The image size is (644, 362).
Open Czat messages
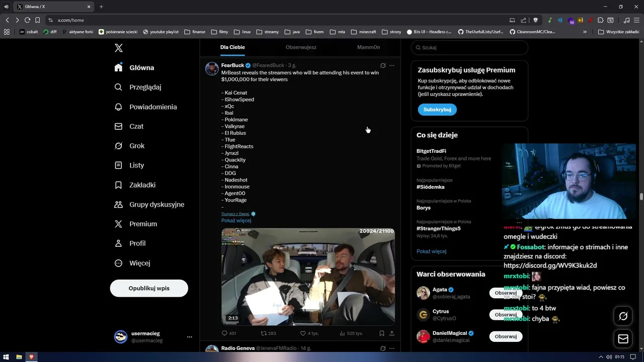[x=129, y=126]
